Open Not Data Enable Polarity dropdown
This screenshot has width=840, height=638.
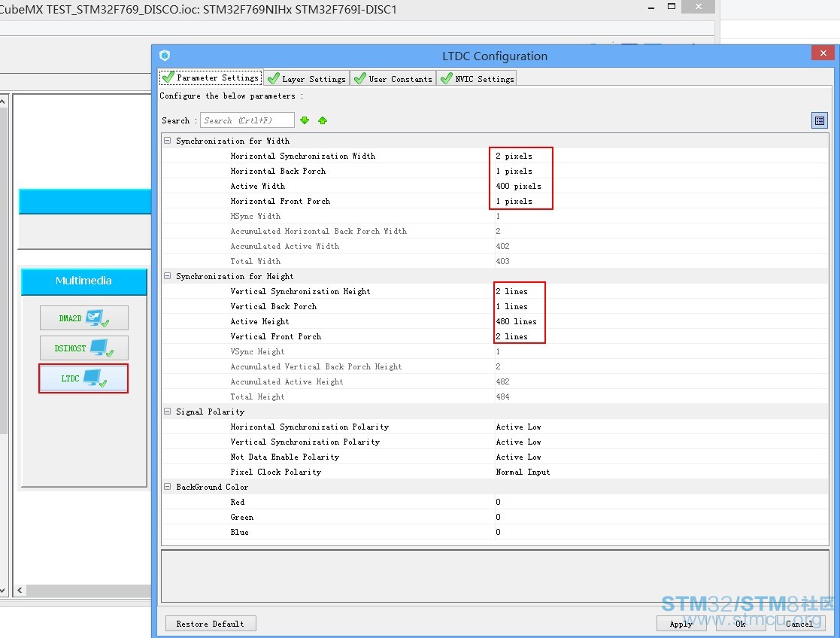[660, 457]
